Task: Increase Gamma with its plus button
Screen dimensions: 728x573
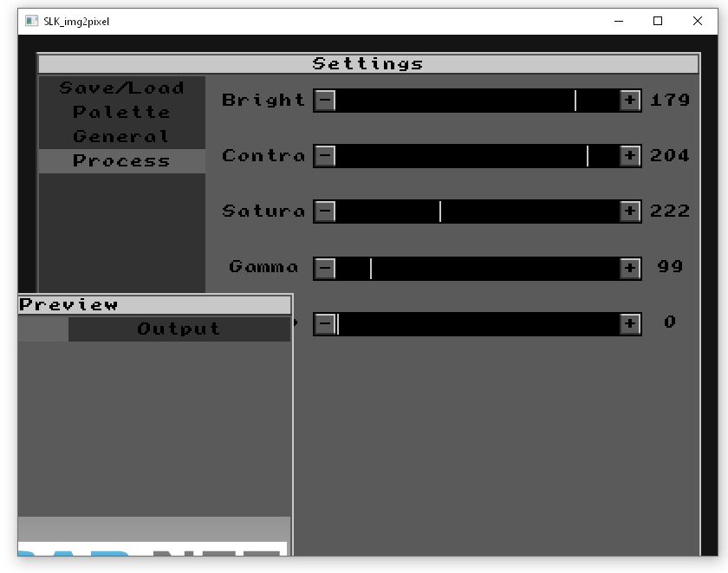Action: (630, 268)
